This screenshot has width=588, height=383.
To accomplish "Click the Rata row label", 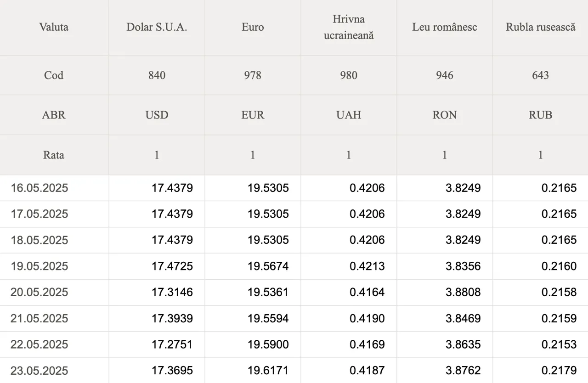I will click(54, 155).
